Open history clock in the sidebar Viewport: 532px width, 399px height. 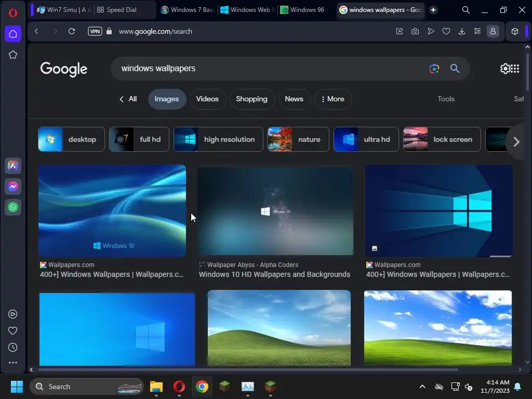(13, 348)
